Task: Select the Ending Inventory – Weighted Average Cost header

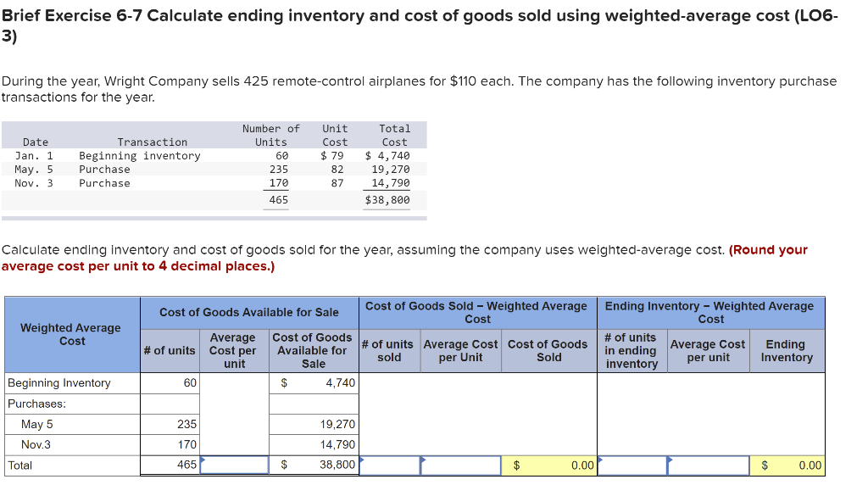Action: 709,312
